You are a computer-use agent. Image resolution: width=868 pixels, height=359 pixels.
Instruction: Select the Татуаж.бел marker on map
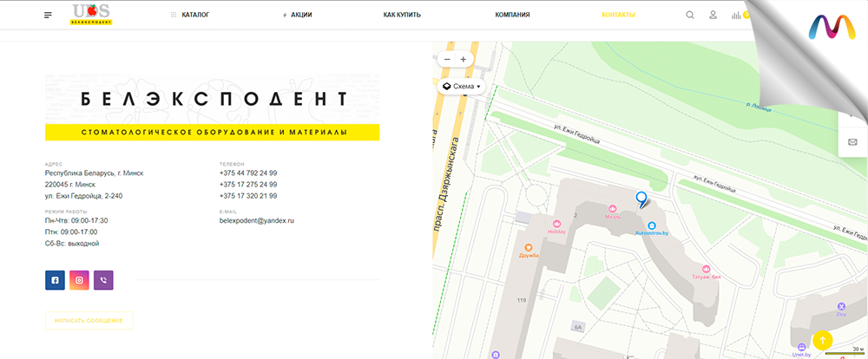[x=706, y=271]
